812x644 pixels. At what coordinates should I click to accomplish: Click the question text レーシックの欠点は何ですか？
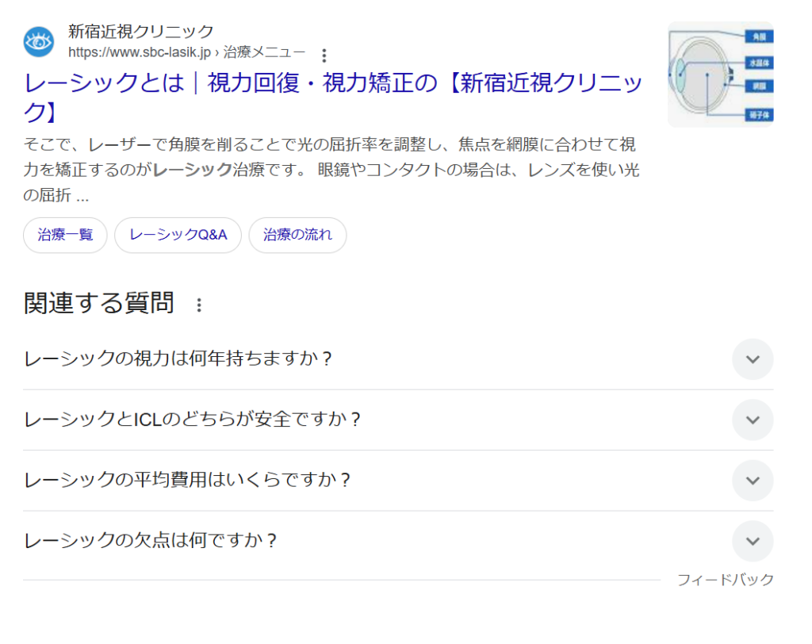[x=151, y=541]
